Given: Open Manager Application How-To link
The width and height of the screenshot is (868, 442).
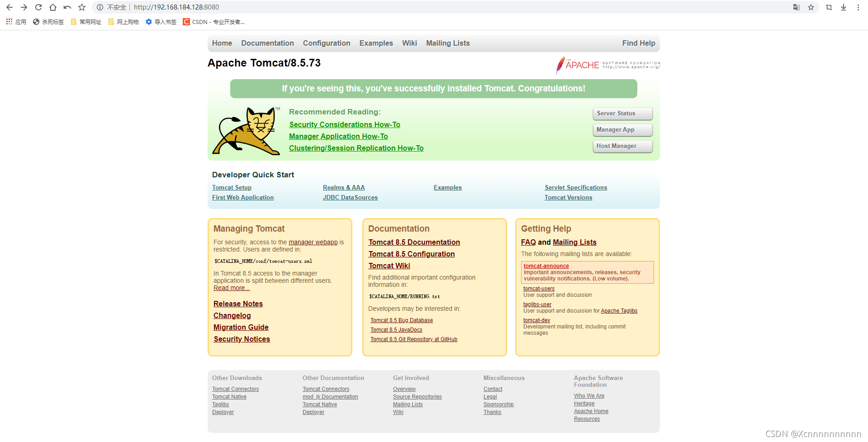Looking at the screenshot, I should 338,137.
